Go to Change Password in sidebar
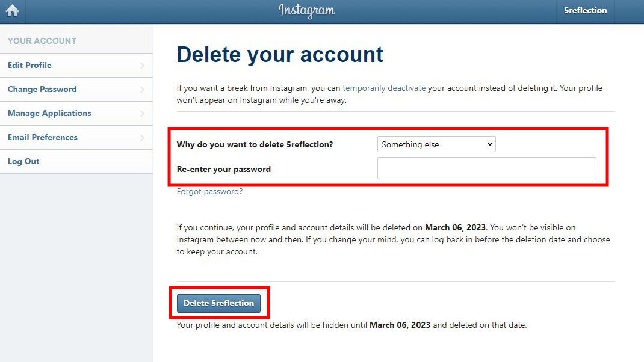The width and height of the screenshot is (644, 362). (42, 89)
